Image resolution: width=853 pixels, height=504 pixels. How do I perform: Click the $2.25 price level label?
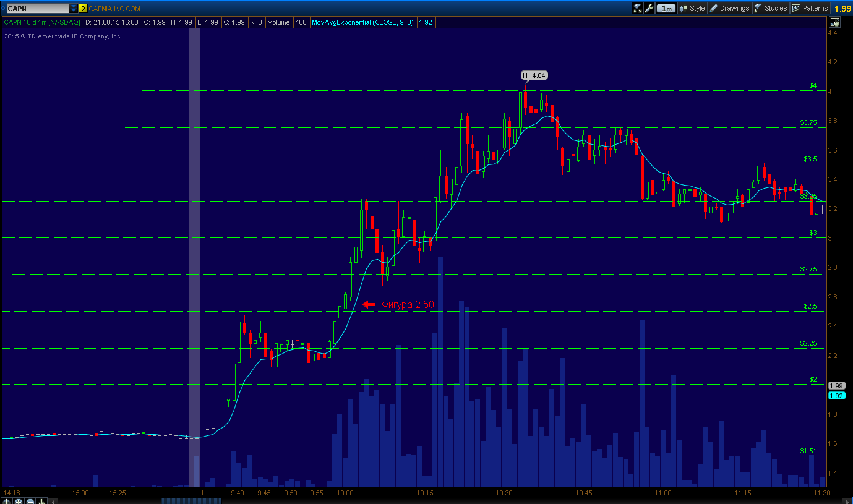coord(808,343)
